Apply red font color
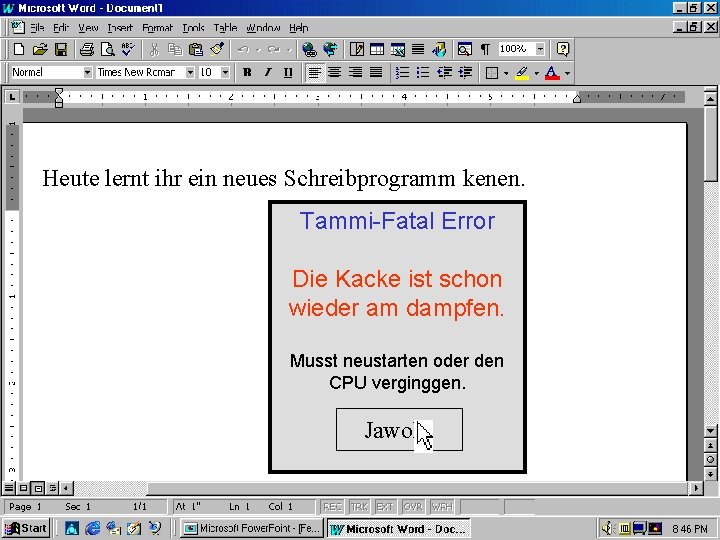This screenshot has width=720, height=540. tap(552, 73)
